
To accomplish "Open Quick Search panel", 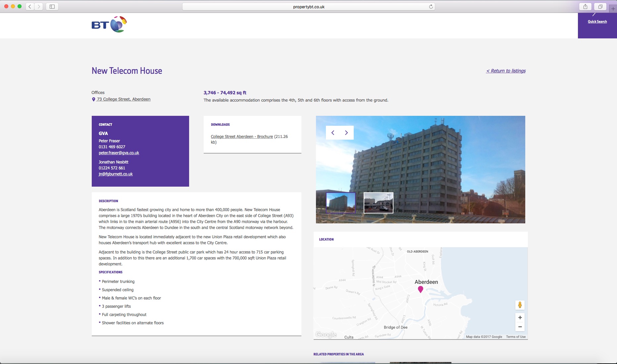I will [x=597, y=22].
